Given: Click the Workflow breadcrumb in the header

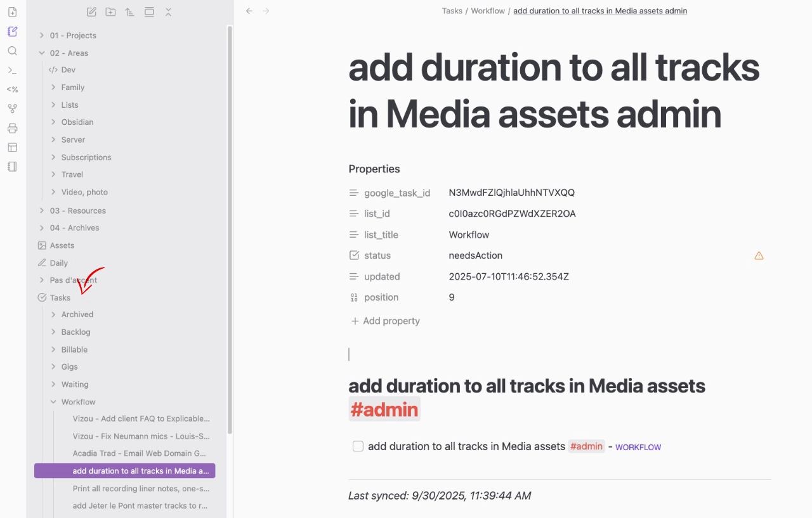Looking at the screenshot, I should coord(487,11).
